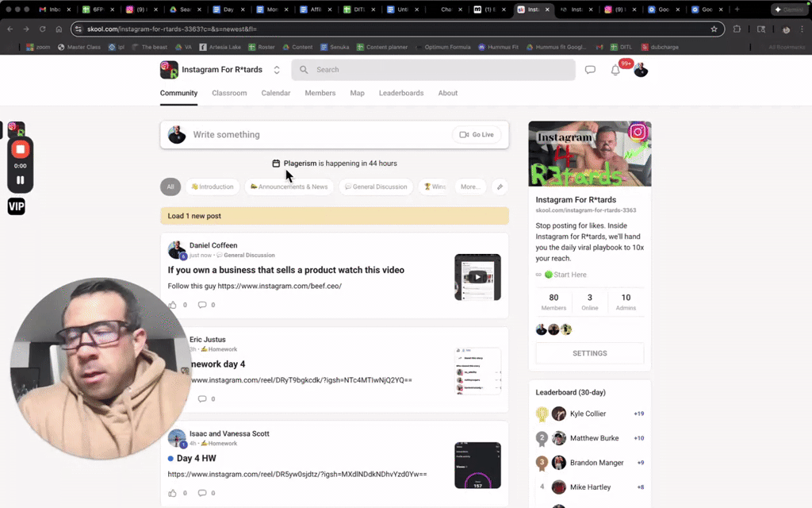Pause the screen recording
Image resolution: width=812 pixels, height=508 pixels.
point(20,180)
